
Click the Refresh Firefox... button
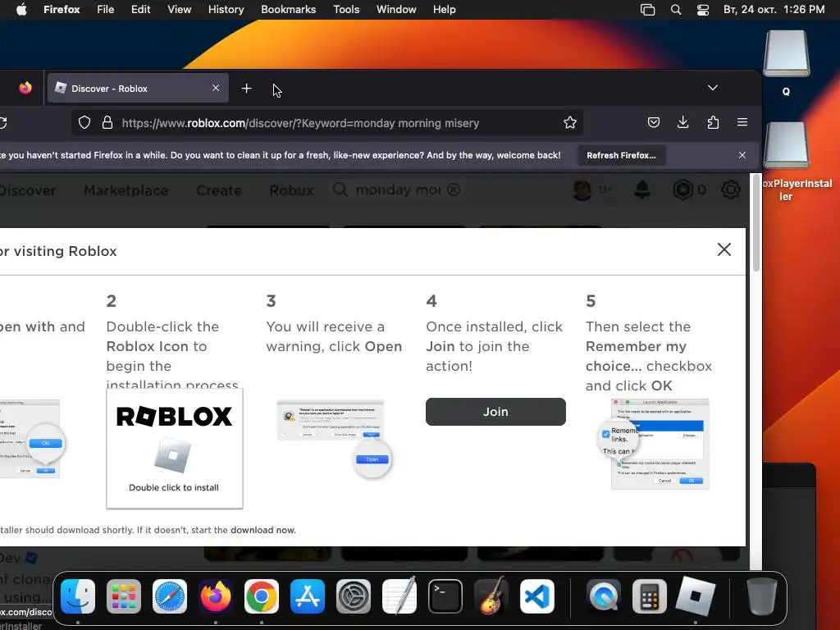[x=622, y=155]
